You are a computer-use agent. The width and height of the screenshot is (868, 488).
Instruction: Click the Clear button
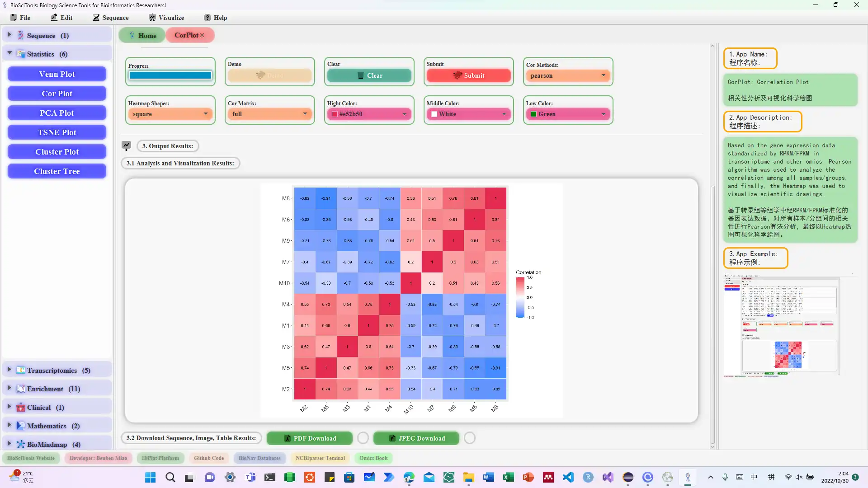click(x=369, y=75)
